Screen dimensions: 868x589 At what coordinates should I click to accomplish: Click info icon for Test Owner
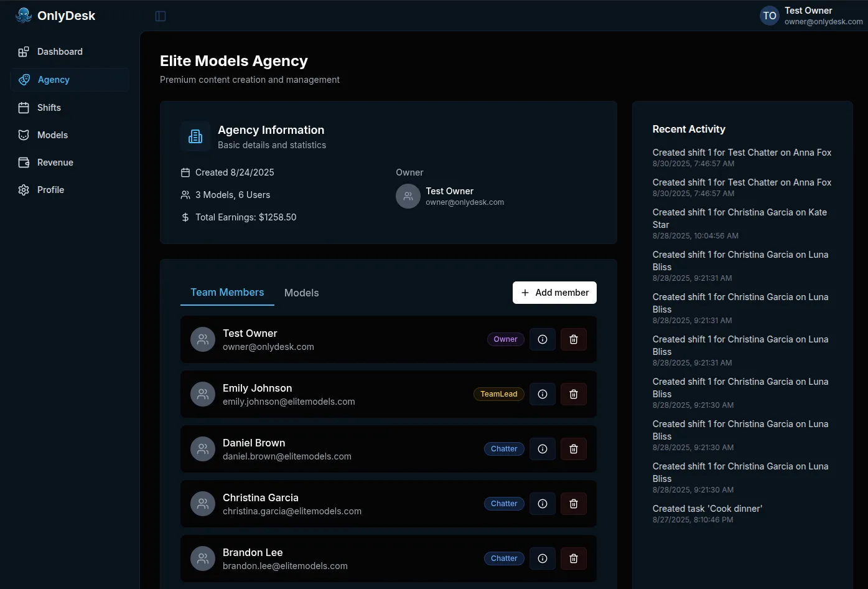[543, 339]
